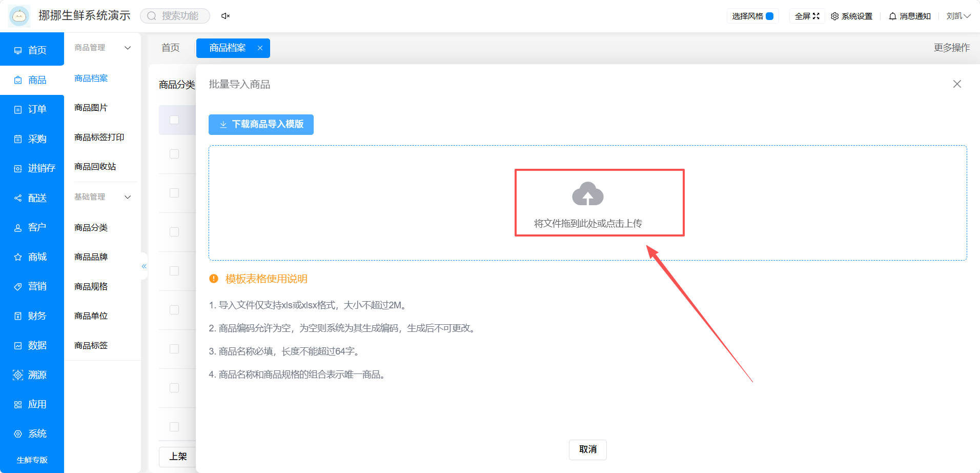Click 下载商品导入模版 button
The image size is (980, 473).
pyautogui.click(x=261, y=125)
